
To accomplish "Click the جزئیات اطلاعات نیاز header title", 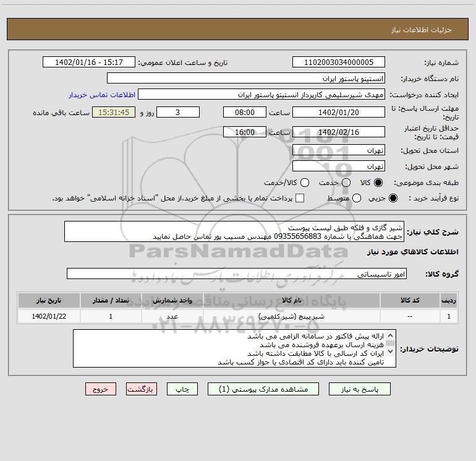I will (422, 30).
